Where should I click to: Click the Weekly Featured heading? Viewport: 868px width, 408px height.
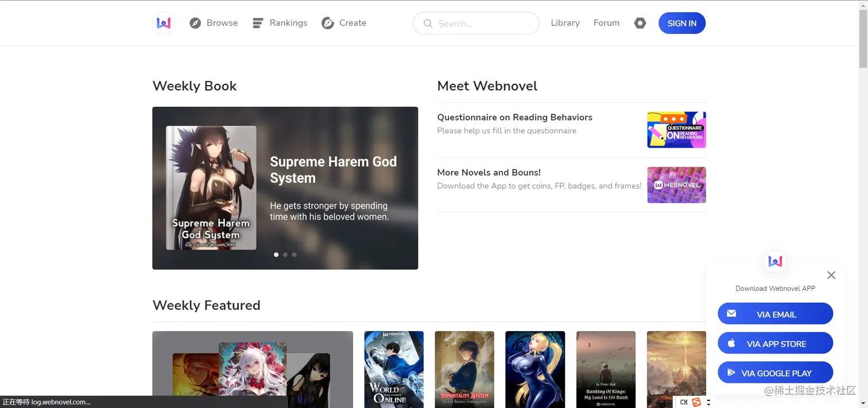[207, 305]
